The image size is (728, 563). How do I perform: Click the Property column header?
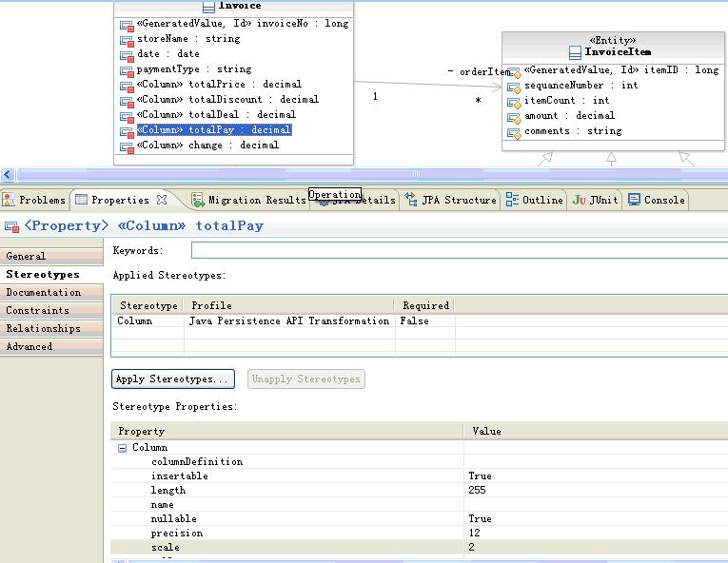pyautogui.click(x=287, y=431)
